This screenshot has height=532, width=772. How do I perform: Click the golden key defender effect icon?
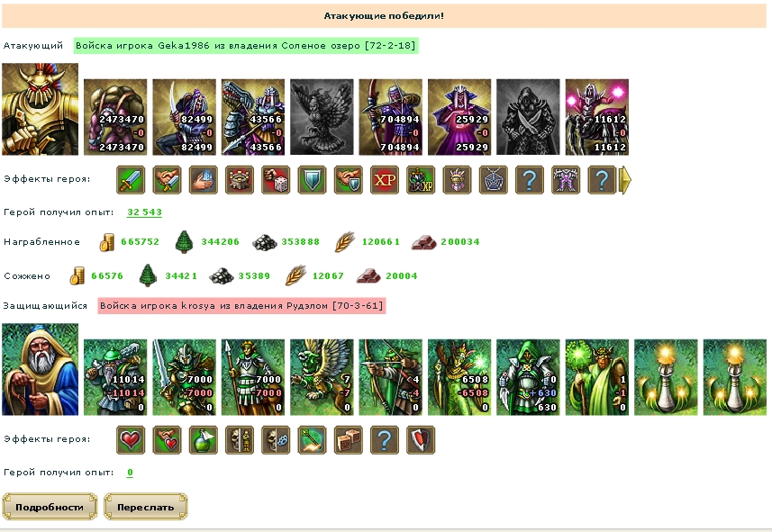(313, 440)
